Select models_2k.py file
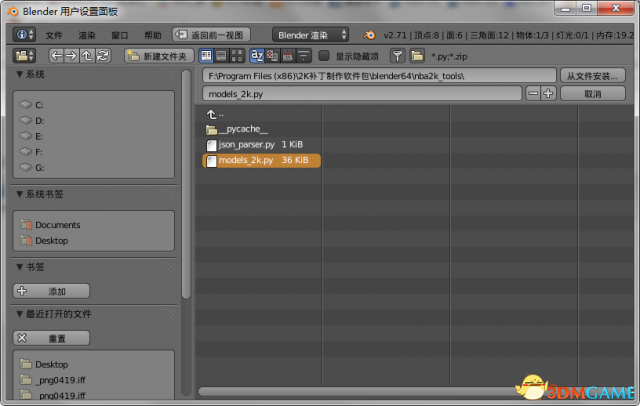640x406 pixels. click(261, 160)
